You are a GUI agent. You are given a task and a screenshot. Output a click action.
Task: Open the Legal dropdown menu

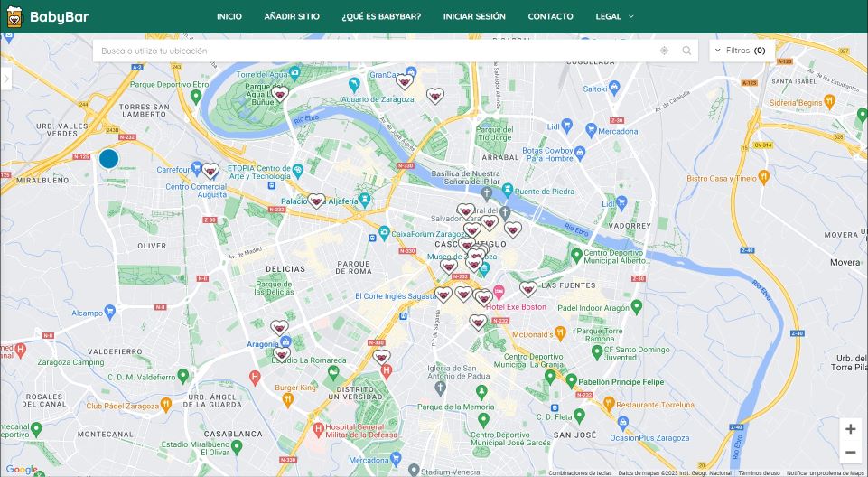point(614,16)
